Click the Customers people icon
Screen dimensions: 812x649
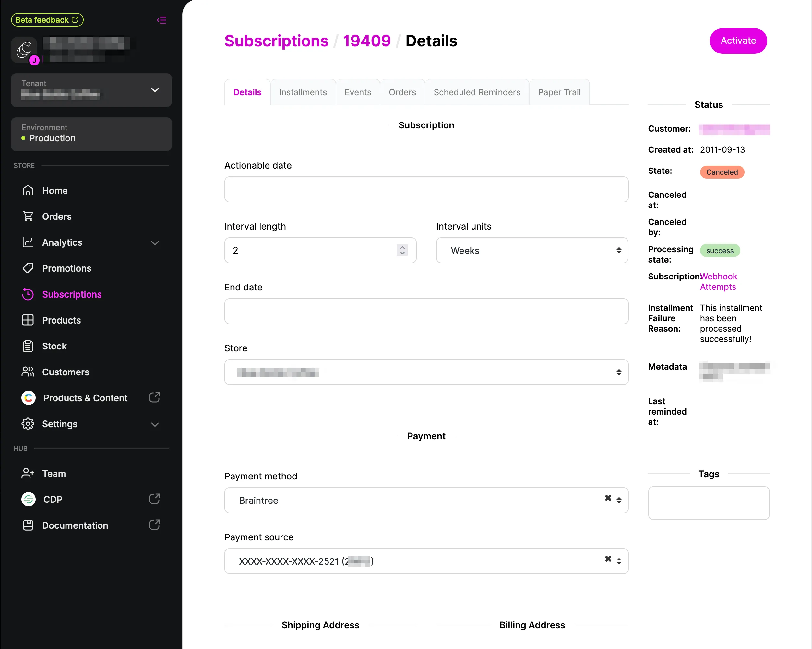pos(28,372)
